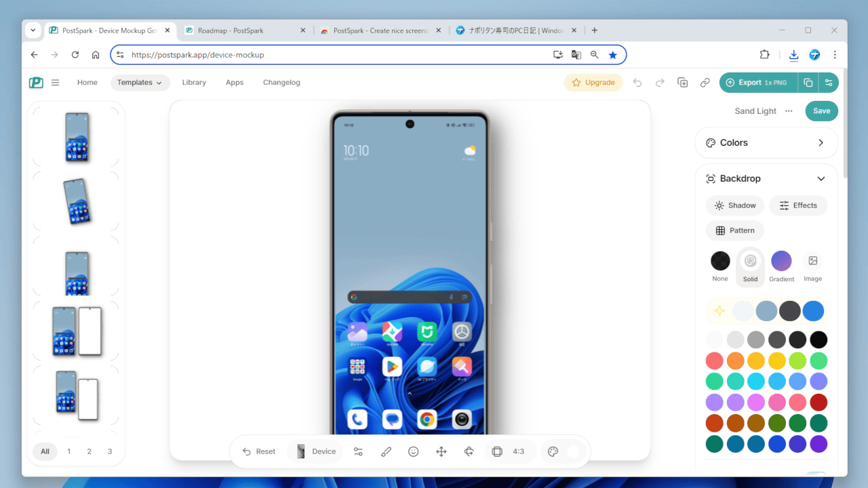Viewport: 868px width, 488px height.
Task: Click the bookmark star in address bar
Action: (613, 55)
